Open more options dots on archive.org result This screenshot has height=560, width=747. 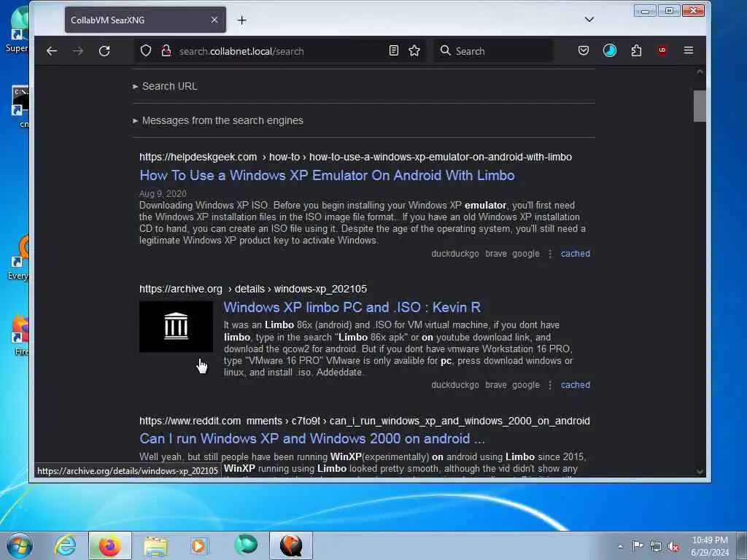[x=550, y=385]
